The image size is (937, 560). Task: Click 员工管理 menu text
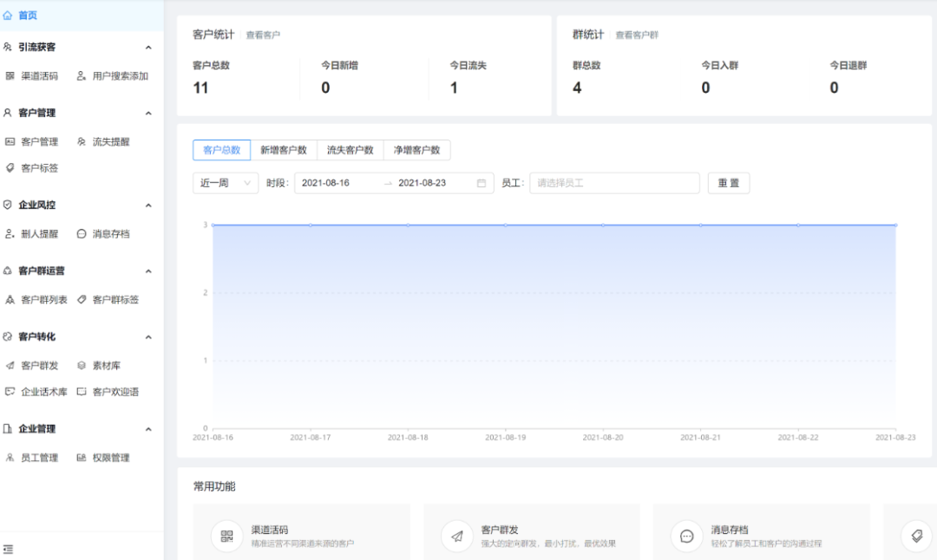coord(39,458)
